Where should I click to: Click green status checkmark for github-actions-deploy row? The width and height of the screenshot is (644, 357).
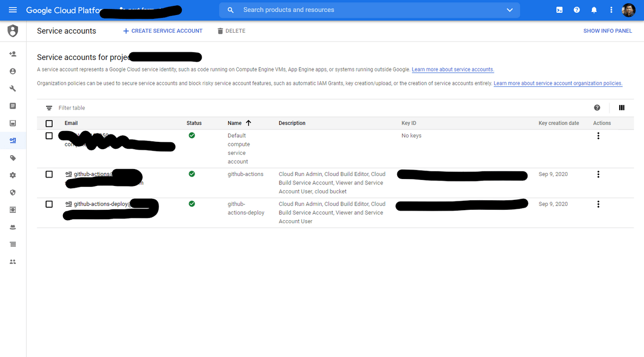pyautogui.click(x=192, y=204)
